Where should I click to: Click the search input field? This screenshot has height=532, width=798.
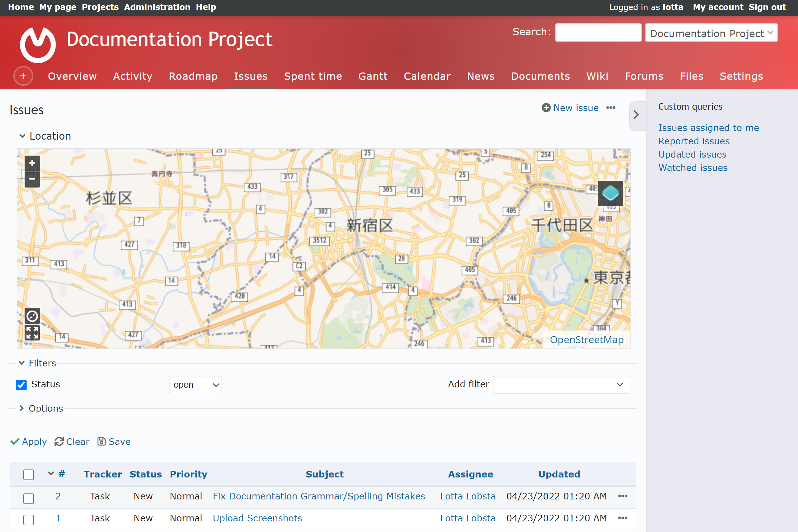click(597, 33)
